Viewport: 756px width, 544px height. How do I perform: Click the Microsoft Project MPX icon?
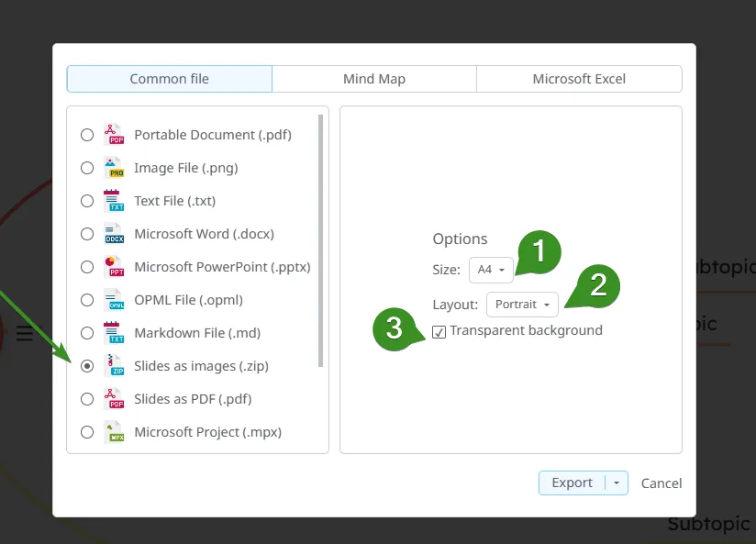(114, 432)
